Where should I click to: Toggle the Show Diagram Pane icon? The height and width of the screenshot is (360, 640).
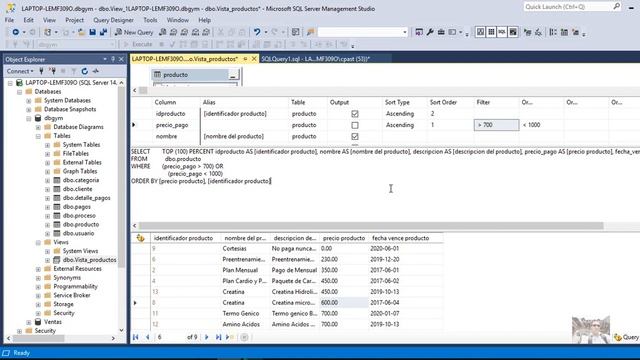pyautogui.click(x=480, y=32)
